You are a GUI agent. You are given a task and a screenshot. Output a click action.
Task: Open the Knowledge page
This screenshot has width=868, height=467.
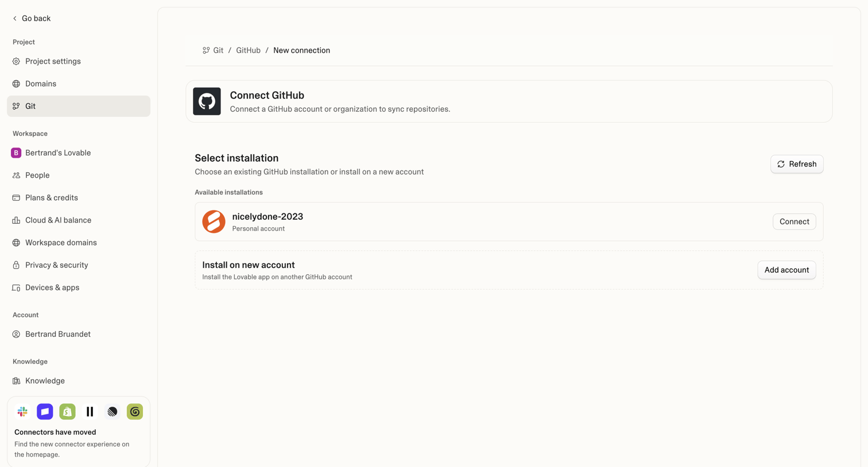pyautogui.click(x=79, y=381)
